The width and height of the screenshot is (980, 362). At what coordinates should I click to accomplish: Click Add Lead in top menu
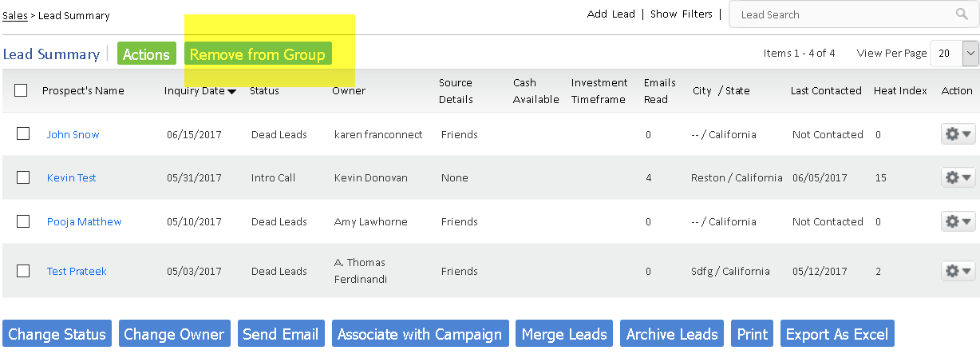point(611,14)
